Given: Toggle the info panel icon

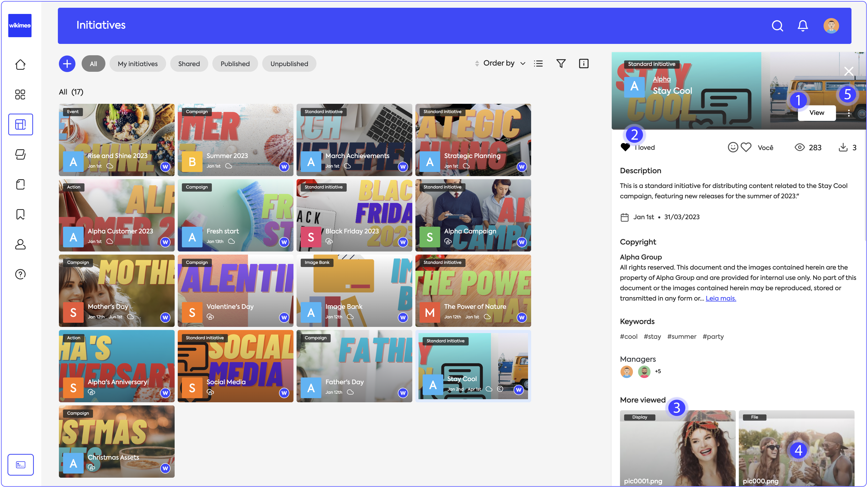Looking at the screenshot, I should pyautogui.click(x=583, y=63).
